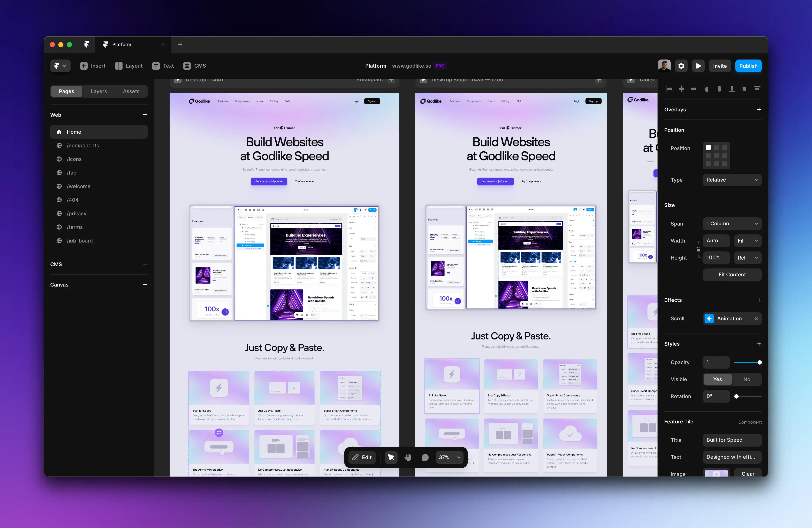Open the 37% zoom dropdown
The image size is (812, 528).
pyautogui.click(x=450, y=457)
